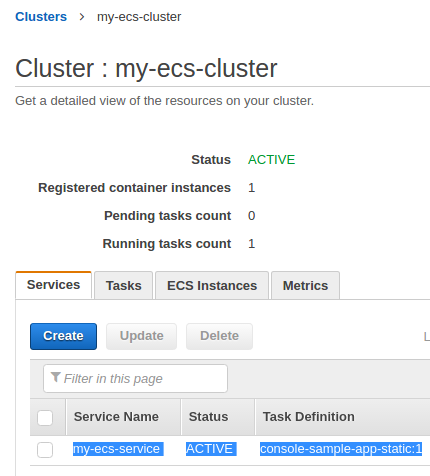
Task: Click the funnel filter icon
Action: point(56,377)
